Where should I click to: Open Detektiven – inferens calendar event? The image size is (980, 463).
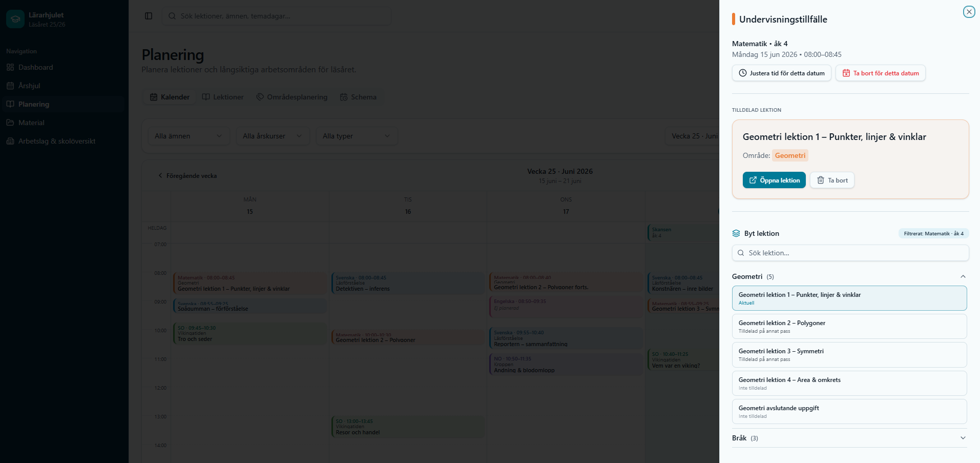pyautogui.click(x=408, y=283)
